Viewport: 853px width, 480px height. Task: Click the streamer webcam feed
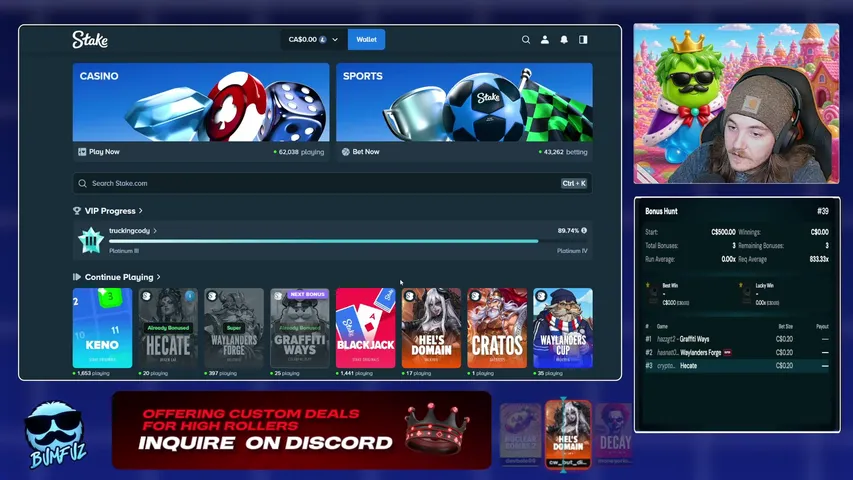coord(736,103)
